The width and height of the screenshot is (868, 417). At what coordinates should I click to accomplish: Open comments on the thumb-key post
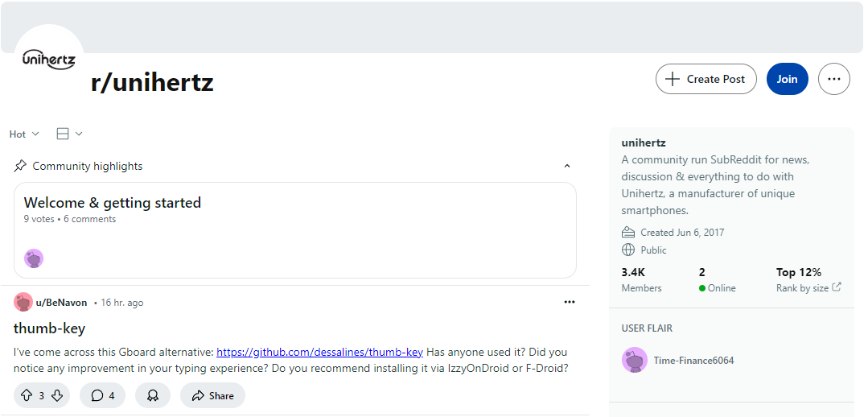tap(102, 395)
